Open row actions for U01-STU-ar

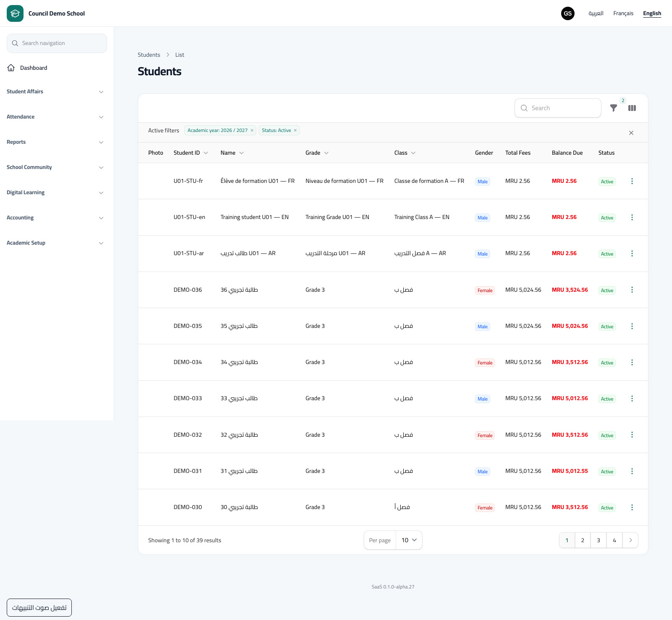tap(632, 253)
